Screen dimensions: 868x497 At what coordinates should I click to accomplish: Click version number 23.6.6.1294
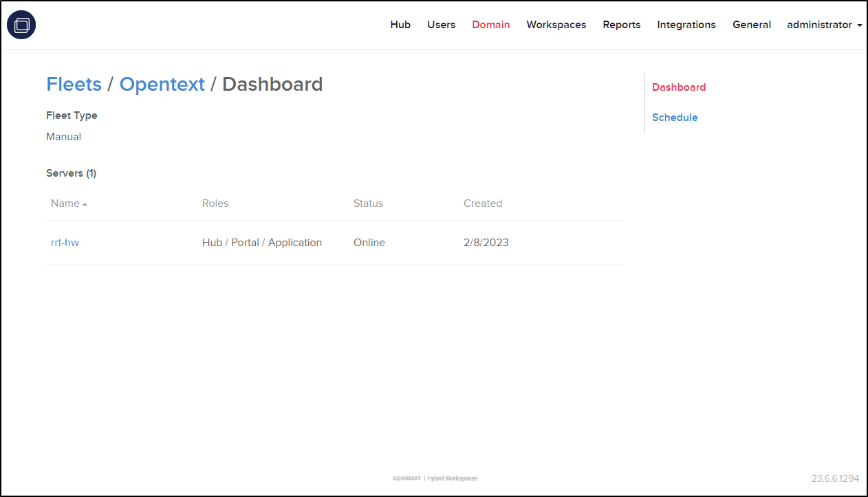836,478
